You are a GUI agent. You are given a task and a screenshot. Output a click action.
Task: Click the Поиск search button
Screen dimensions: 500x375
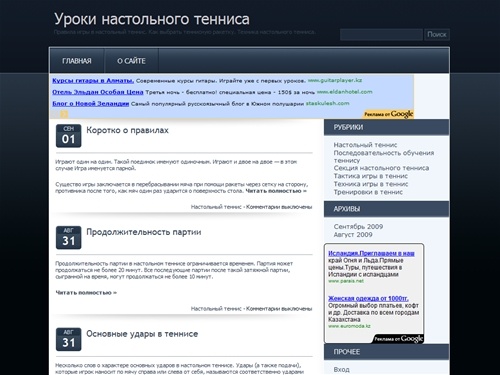pyautogui.click(x=437, y=34)
